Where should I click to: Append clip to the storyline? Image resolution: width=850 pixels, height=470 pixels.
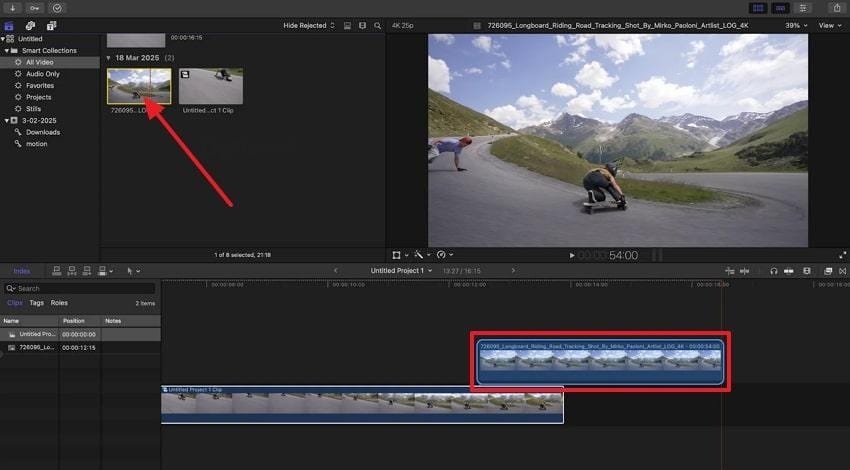pyautogui.click(x=87, y=271)
